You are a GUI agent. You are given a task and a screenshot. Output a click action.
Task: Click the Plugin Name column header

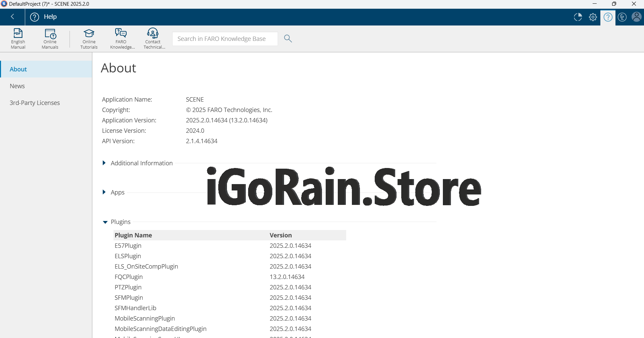click(133, 235)
